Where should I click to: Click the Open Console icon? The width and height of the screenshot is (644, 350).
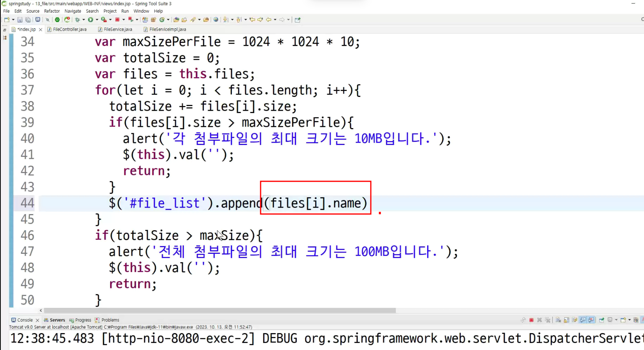coord(623,320)
